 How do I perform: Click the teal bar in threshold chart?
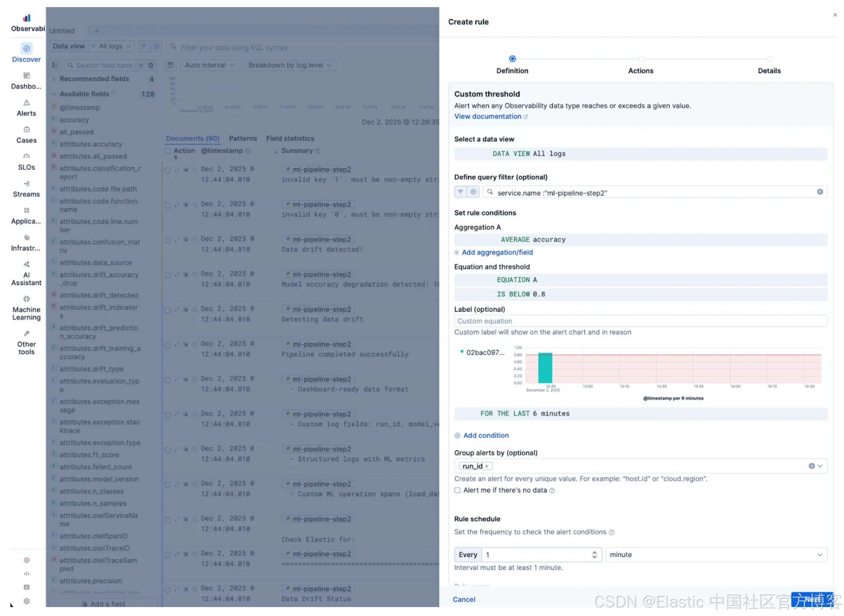(545, 368)
